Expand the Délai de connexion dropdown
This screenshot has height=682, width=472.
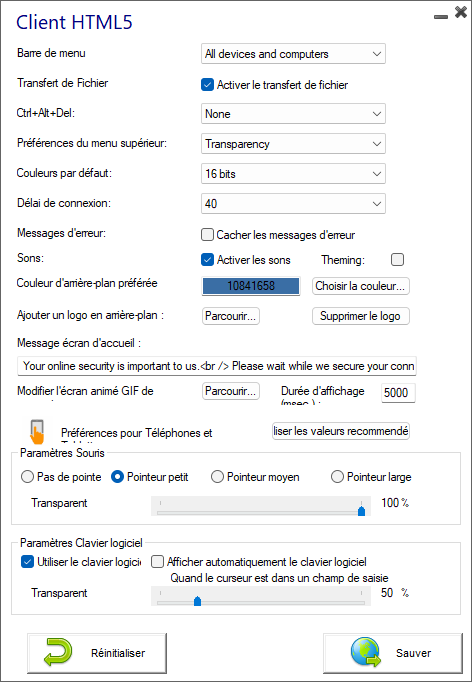[x=293, y=204]
